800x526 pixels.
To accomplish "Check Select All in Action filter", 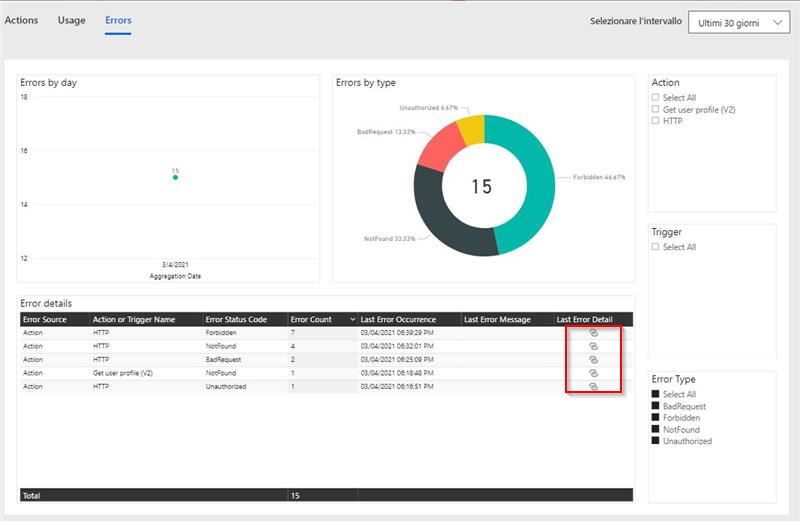I will point(656,98).
